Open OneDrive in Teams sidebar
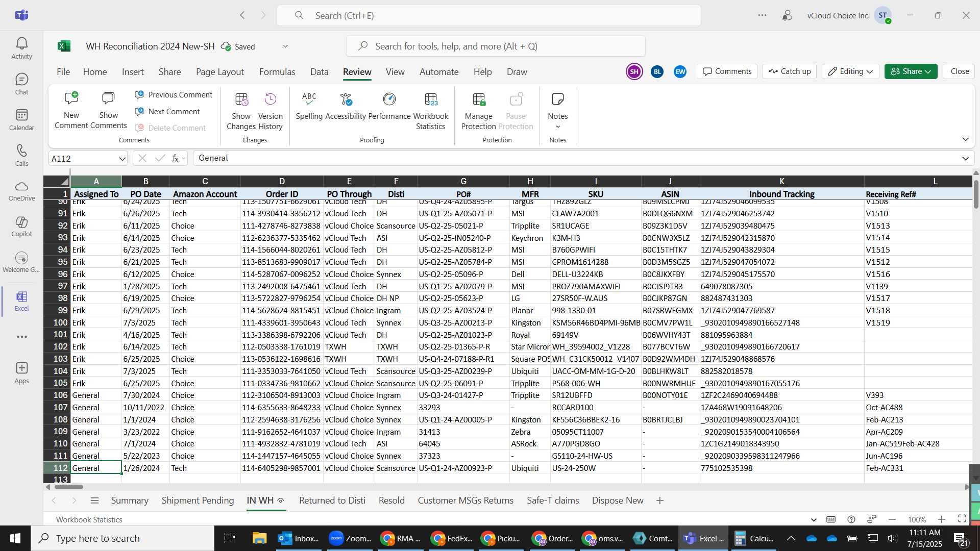This screenshot has width=980, height=551. coord(21,191)
